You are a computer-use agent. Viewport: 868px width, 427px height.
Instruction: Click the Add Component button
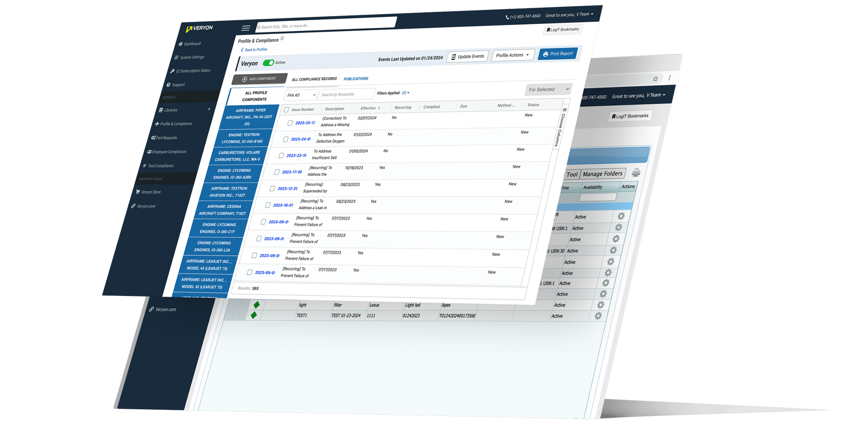260,79
